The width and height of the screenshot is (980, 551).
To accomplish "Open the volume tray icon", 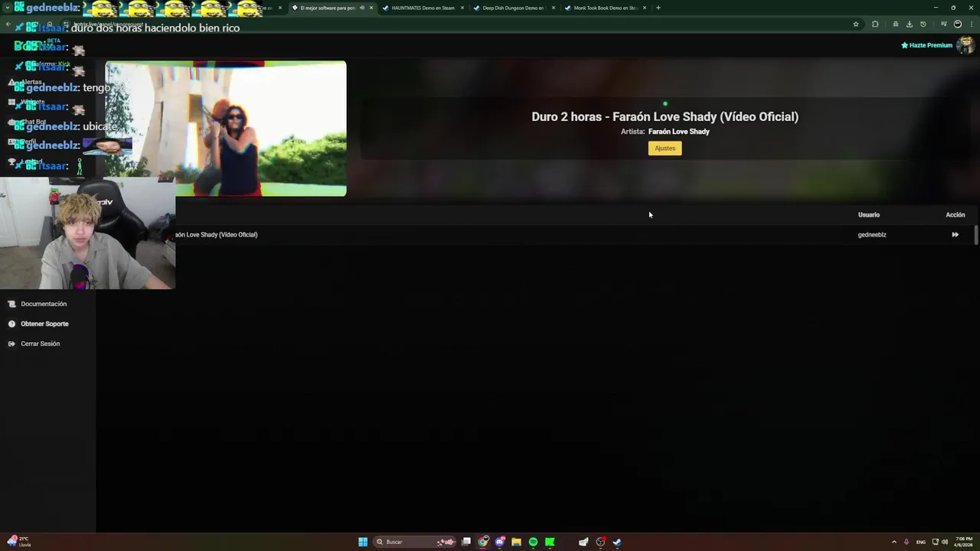I will (945, 542).
